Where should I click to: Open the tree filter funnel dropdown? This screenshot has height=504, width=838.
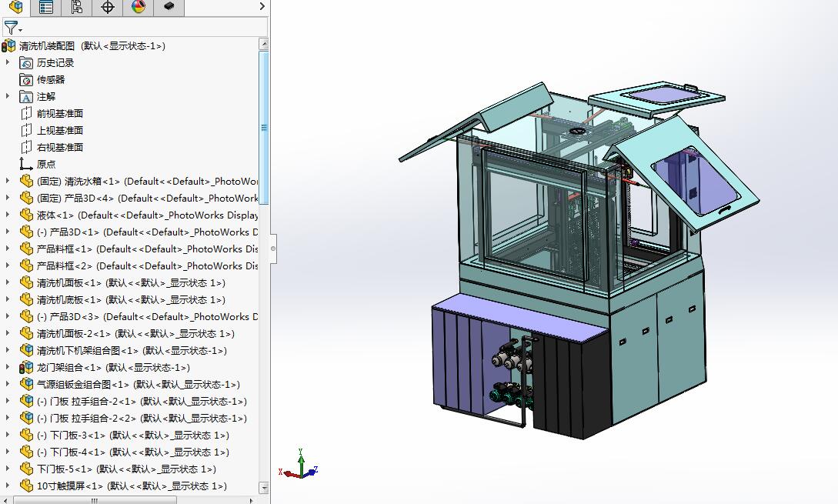click(x=12, y=27)
